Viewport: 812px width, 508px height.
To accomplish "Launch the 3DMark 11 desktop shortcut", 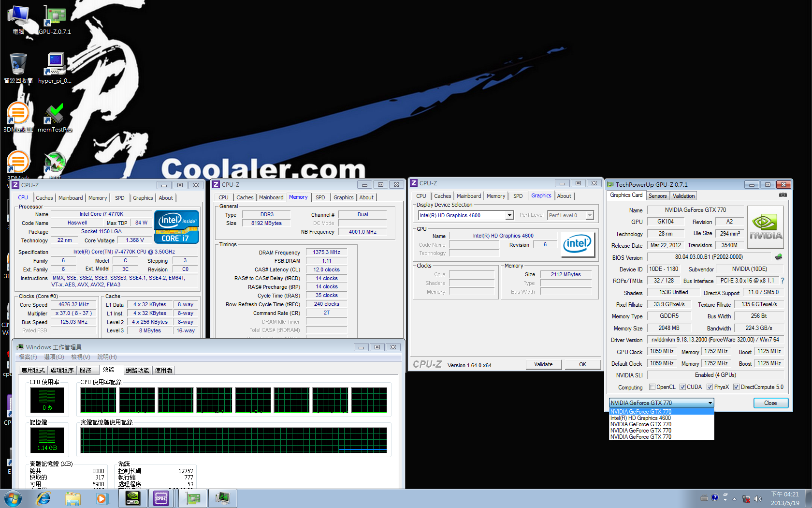I will pos(18,117).
